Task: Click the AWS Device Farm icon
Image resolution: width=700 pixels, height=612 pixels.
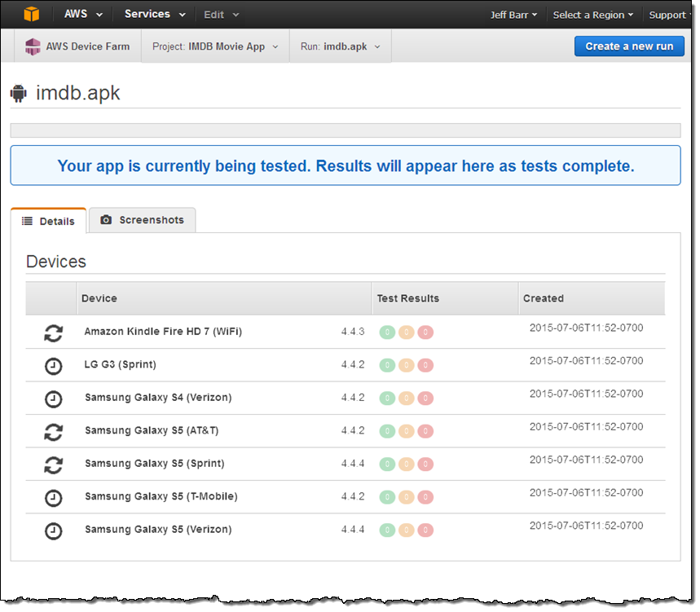Action: click(33, 46)
